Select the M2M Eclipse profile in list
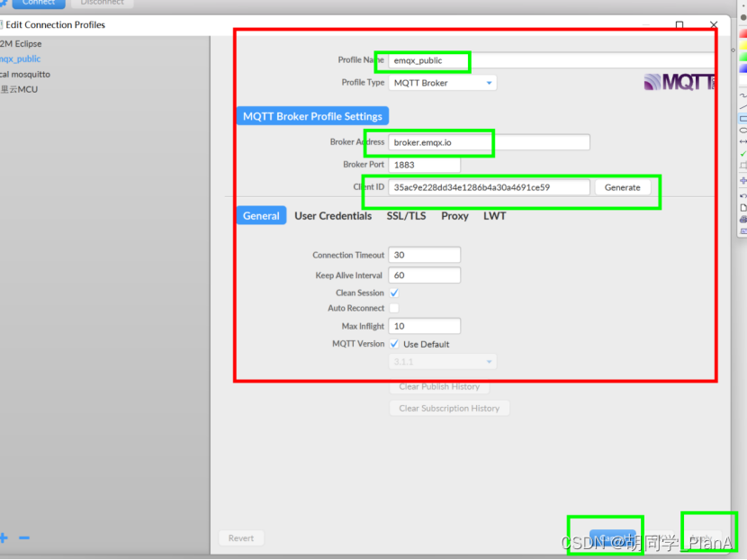Image resolution: width=747 pixels, height=560 pixels. [x=21, y=44]
